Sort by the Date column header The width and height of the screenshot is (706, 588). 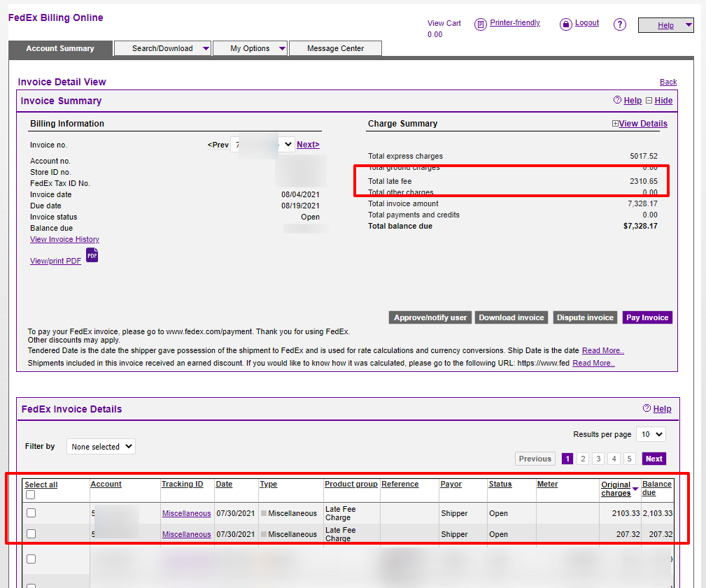point(224,484)
